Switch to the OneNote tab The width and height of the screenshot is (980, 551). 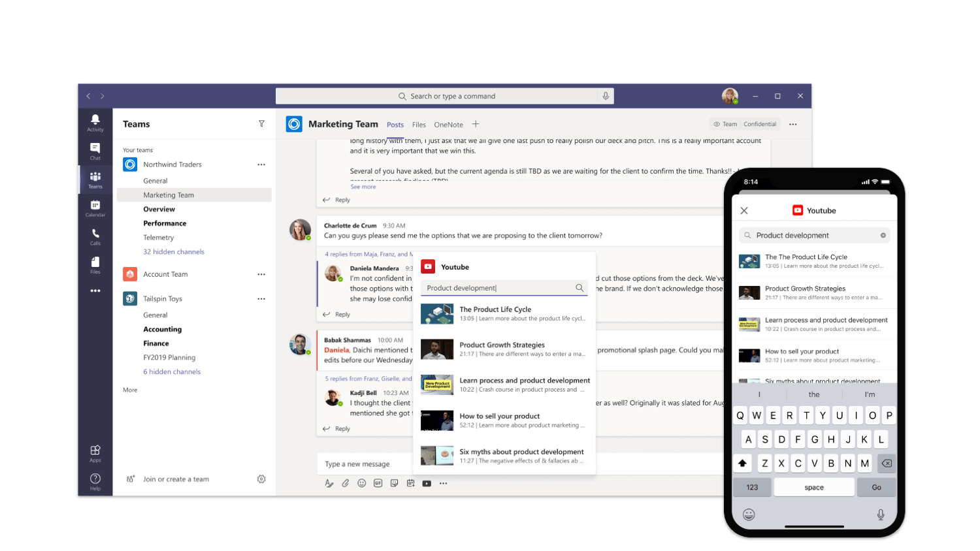click(x=448, y=125)
